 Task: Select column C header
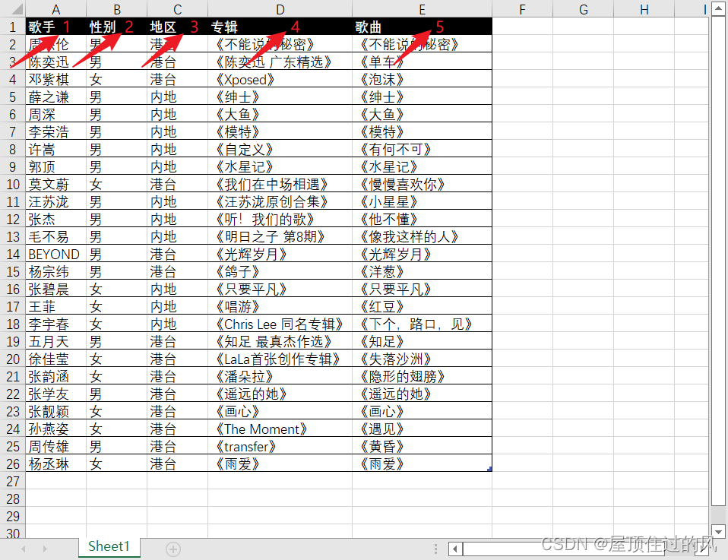177,9
